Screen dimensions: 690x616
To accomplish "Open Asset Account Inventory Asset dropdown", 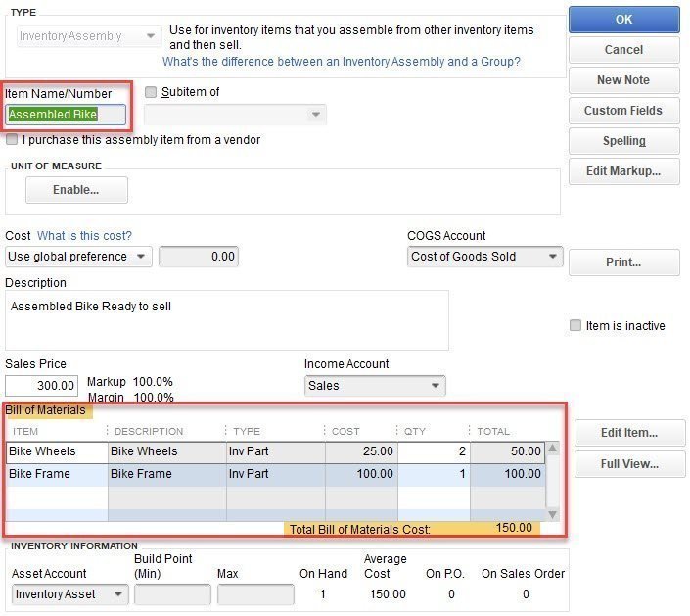I will click(69, 594).
